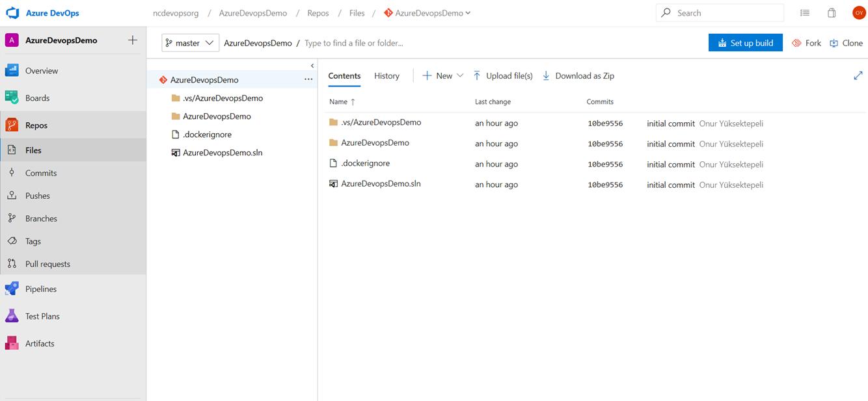Open AzureDevopsDemo folder in contents list
Viewport: 868px width, 401px height.
pos(375,142)
